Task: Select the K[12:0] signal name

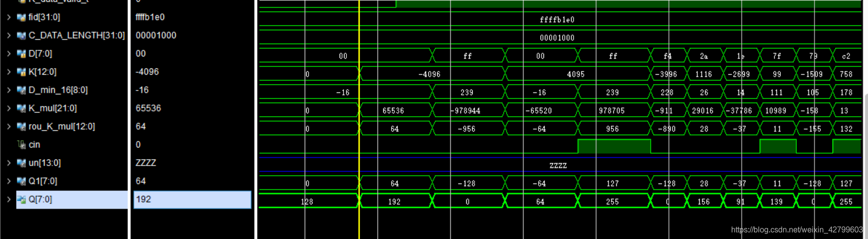Action: click(x=42, y=72)
